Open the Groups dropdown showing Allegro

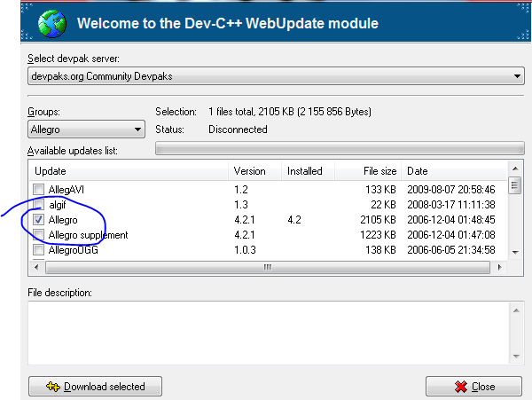pos(86,129)
